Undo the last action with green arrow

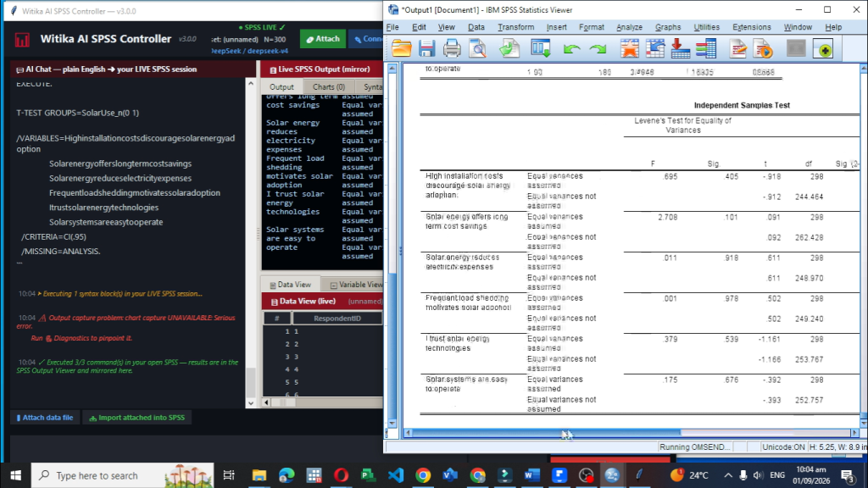point(570,49)
